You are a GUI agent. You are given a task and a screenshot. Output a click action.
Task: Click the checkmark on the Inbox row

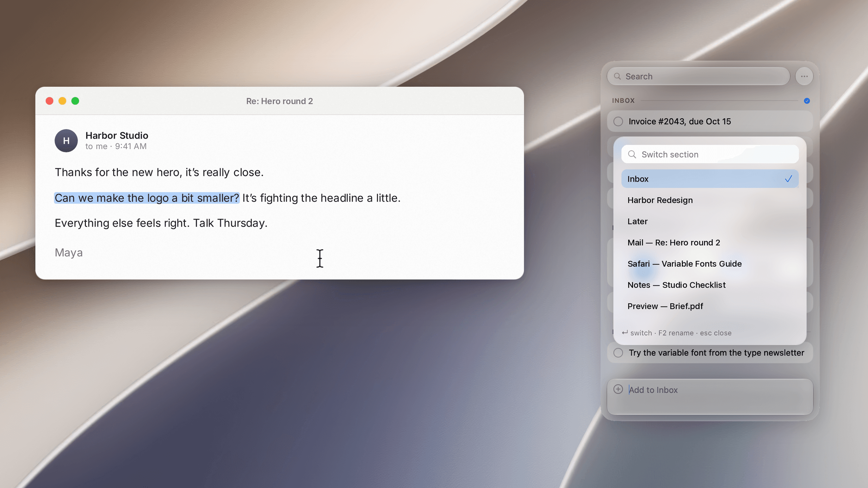click(788, 179)
